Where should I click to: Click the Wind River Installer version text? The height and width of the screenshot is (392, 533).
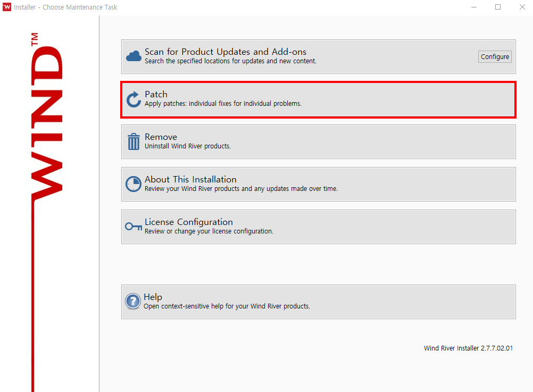[x=468, y=348]
